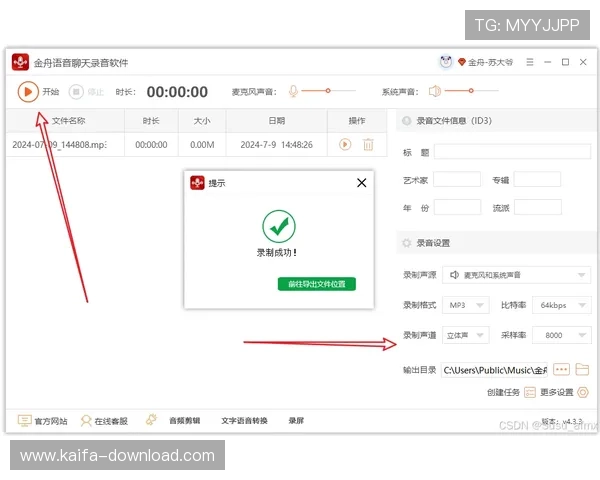The width and height of the screenshot is (600, 480).
Task: Click the 在线客服 person icon
Action: tap(86, 421)
